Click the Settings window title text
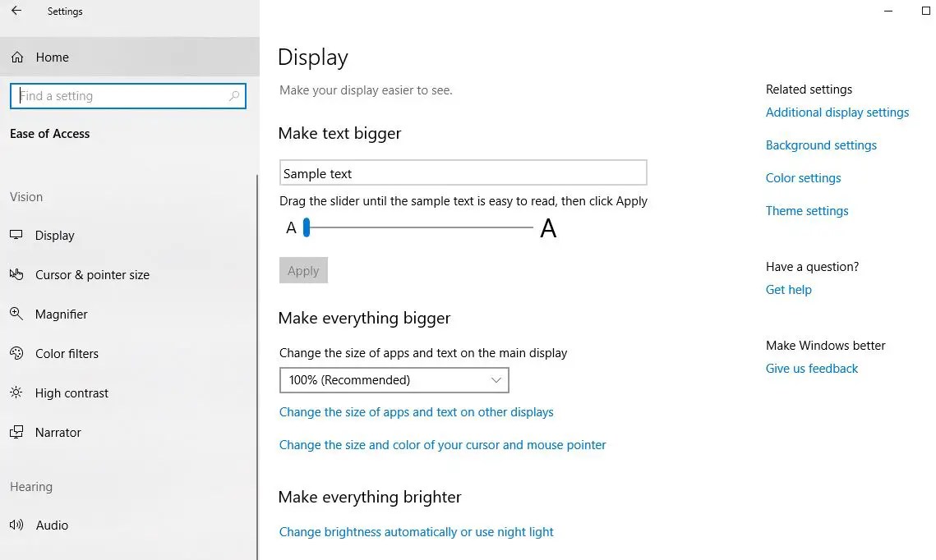Viewport: 936px width, 560px height. pyautogui.click(x=65, y=11)
